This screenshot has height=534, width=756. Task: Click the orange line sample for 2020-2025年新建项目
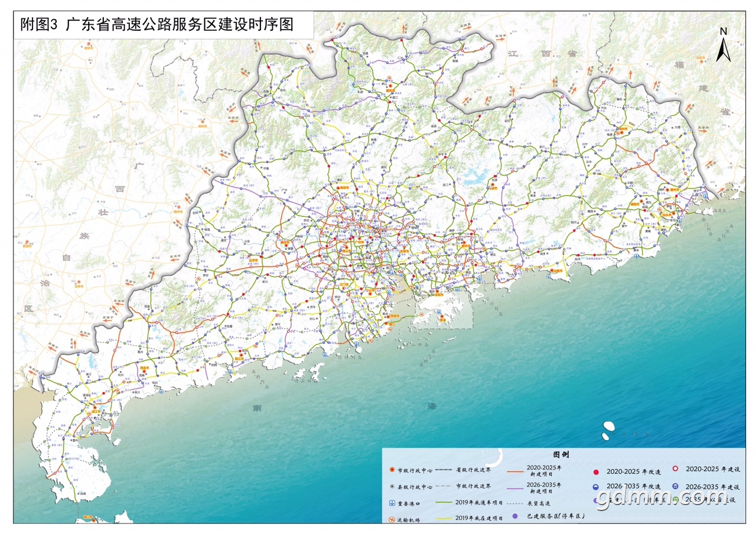(515, 471)
